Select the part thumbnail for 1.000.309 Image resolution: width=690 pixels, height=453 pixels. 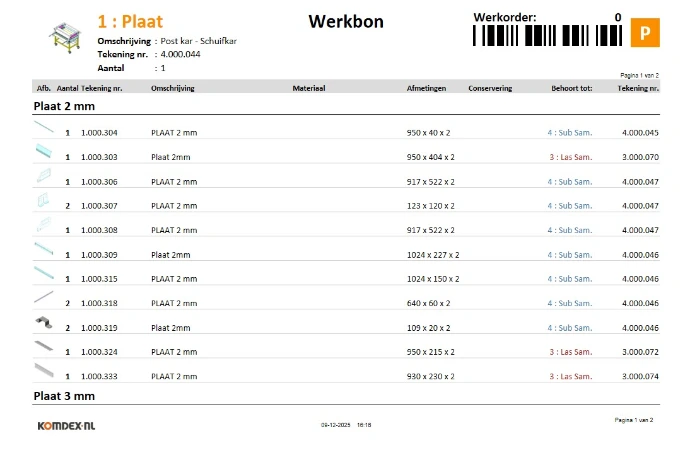pyautogui.click(x=44, y=250)
